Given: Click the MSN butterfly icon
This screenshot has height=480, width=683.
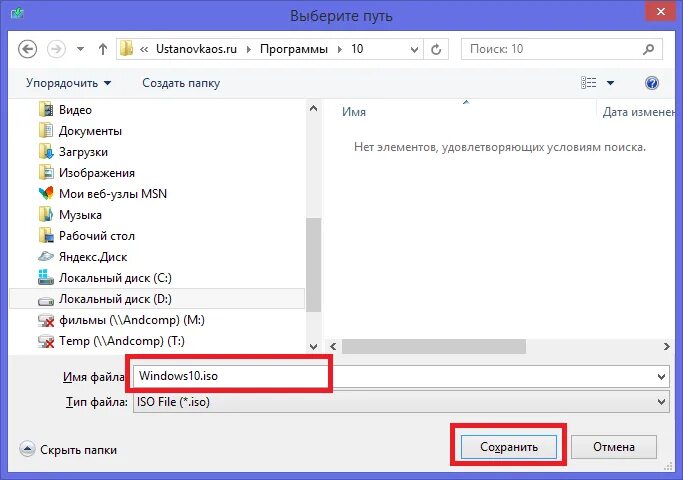Looking at the screenshot, I should [x=46, y=193].
